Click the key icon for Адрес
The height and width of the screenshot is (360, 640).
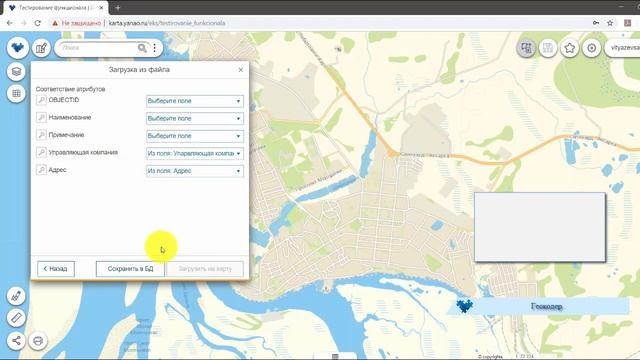[x=41, y=170]
